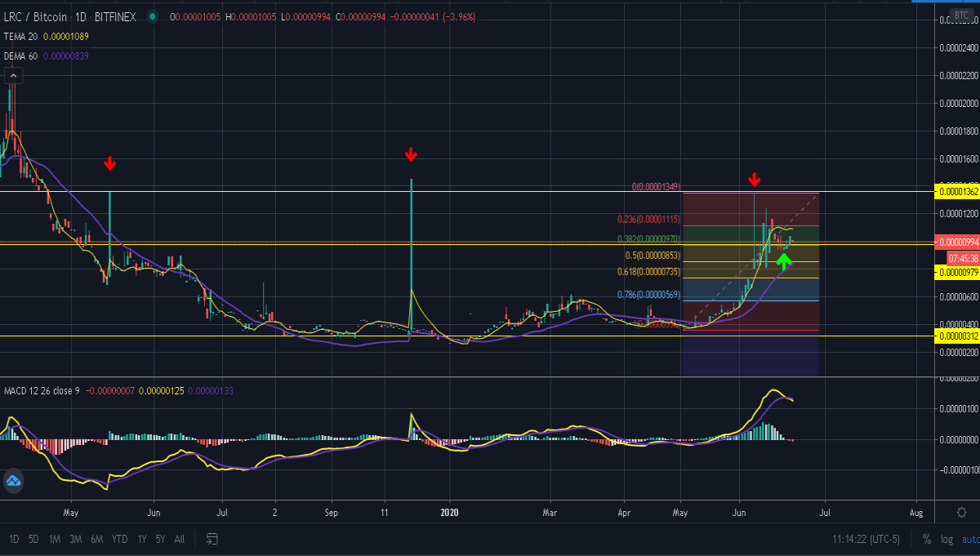
Task: Click the green market status dot
Action: (x=153, y=16)
